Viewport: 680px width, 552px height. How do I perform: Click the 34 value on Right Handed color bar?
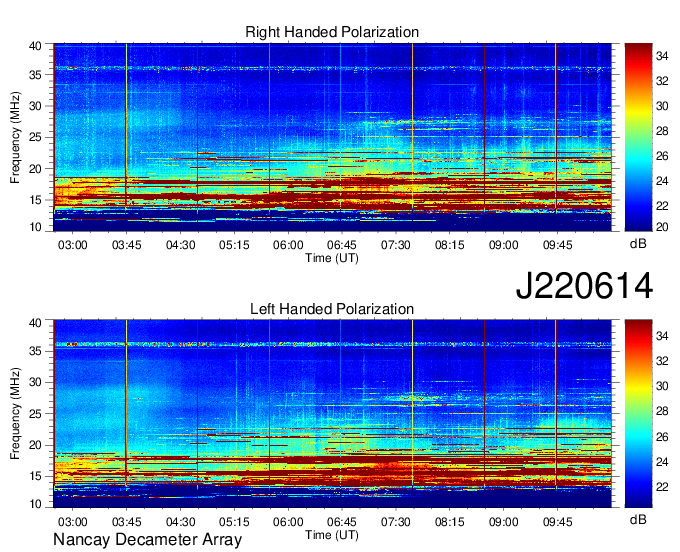point(662,56)
